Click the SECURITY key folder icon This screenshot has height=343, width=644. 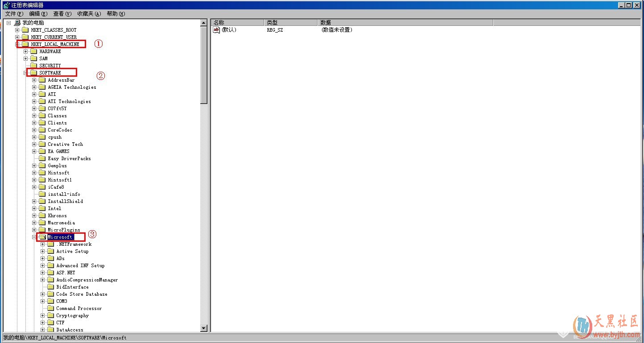tap(33, 66)
